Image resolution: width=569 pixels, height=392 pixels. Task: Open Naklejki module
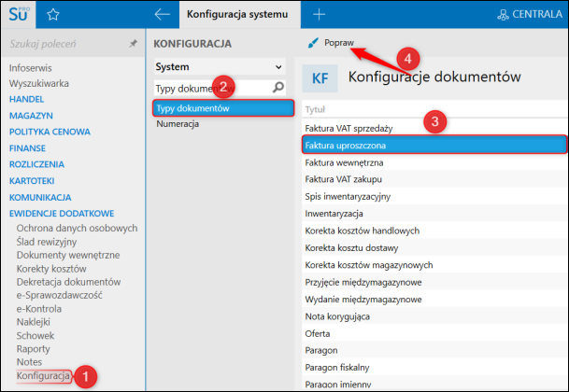coord(34,322)
